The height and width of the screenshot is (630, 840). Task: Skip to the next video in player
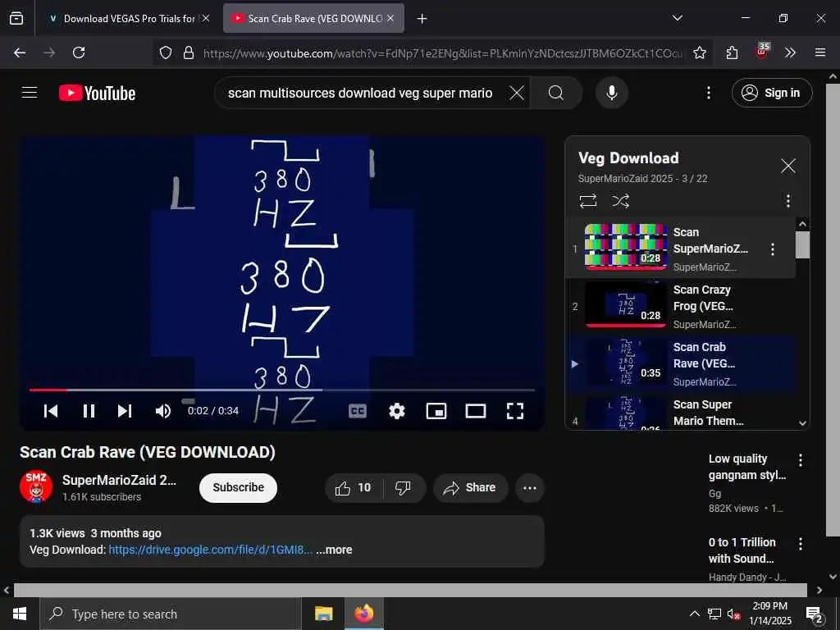[x=125, y=411]
